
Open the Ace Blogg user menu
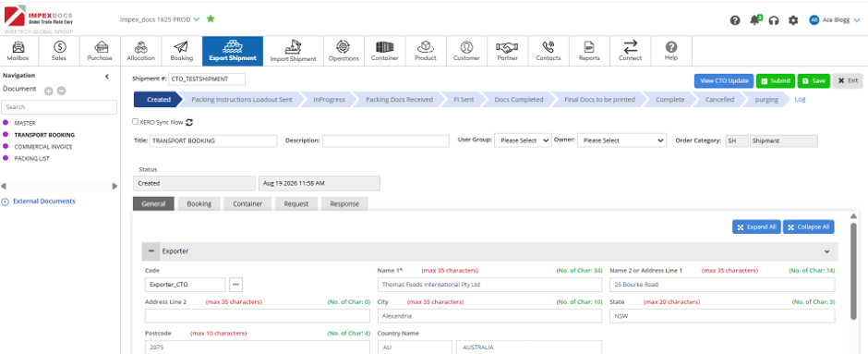click(836, 20)
